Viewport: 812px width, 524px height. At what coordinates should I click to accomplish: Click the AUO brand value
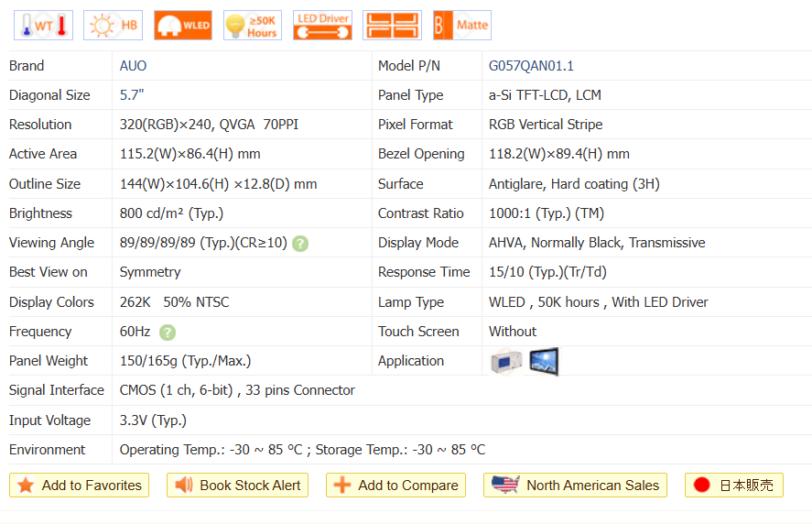pos(133,66)
